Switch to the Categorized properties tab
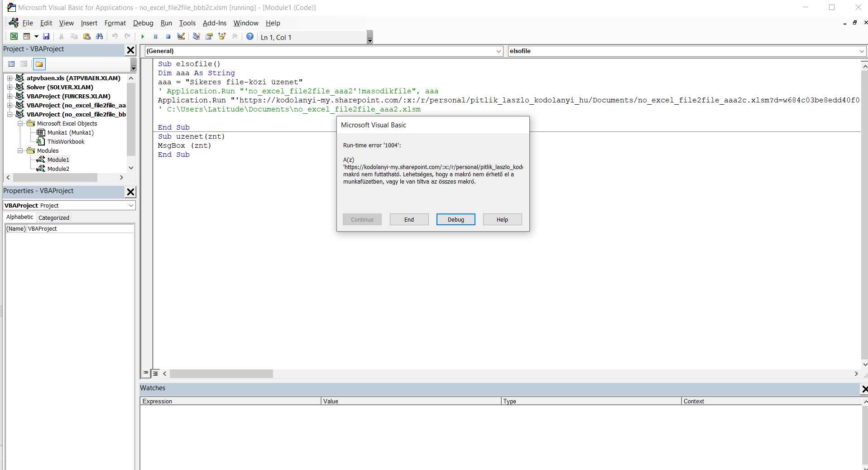 click(x=54, y=218)
